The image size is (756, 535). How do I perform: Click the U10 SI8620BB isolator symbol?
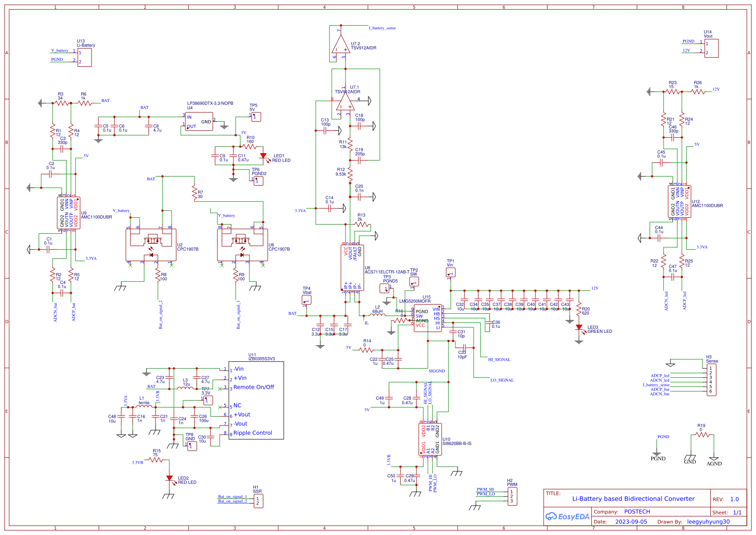tap(429, 438)
